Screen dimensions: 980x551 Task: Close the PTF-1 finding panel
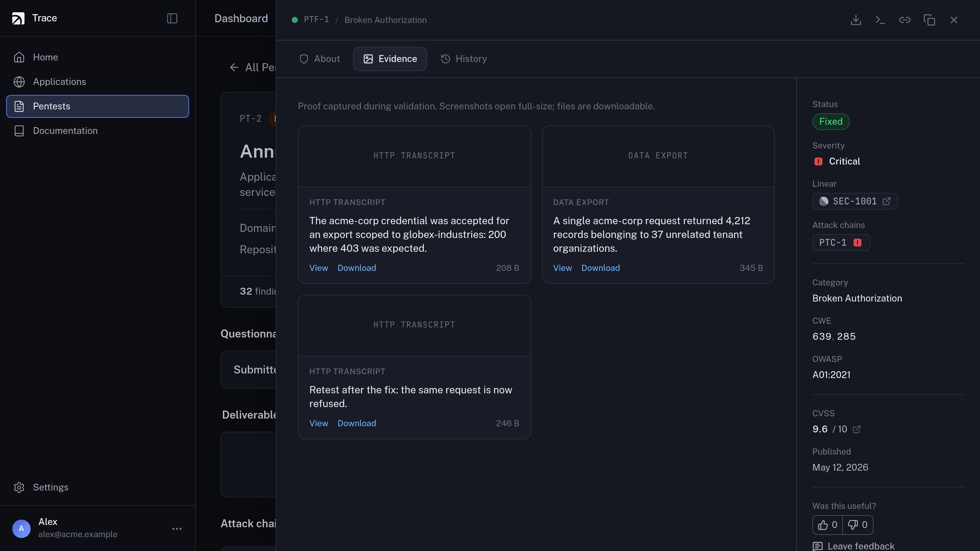click(x=954, y=20)
